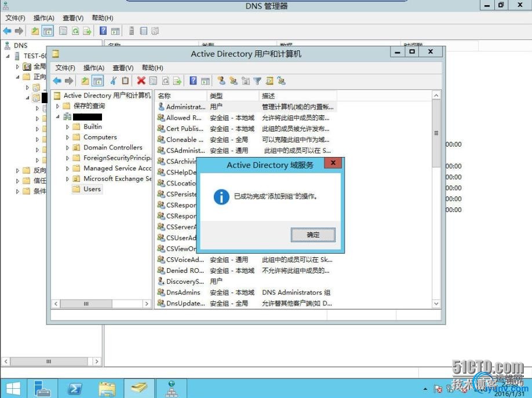The width and height of the screenshot is (532, 398).
Task: Click the 确定 button in the dialog
Action: pos(313,235)
